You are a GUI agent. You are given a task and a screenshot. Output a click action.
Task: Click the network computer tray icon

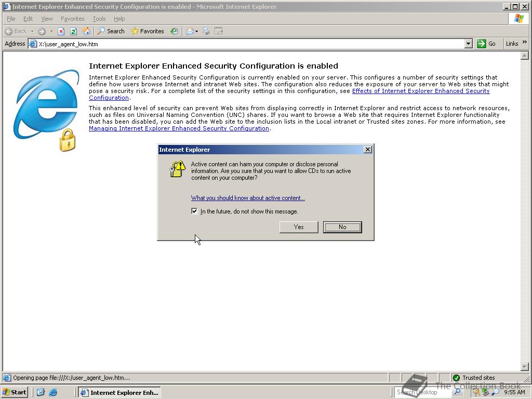[486, 392]
